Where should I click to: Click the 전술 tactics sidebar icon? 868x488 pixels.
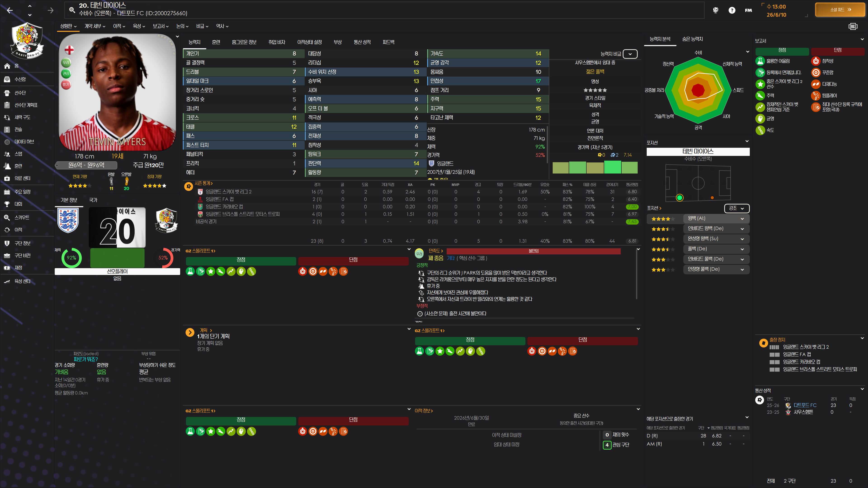click(x=7, y=130)
